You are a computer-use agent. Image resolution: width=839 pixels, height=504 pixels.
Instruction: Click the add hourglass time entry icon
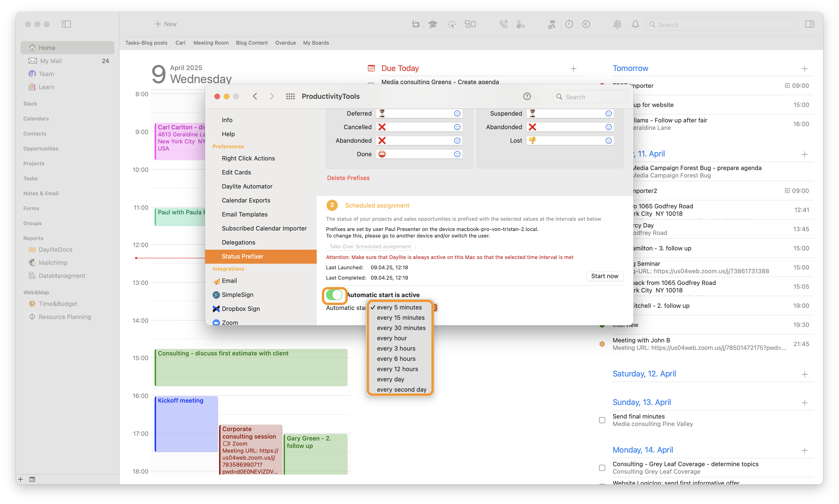click(552, 24)
